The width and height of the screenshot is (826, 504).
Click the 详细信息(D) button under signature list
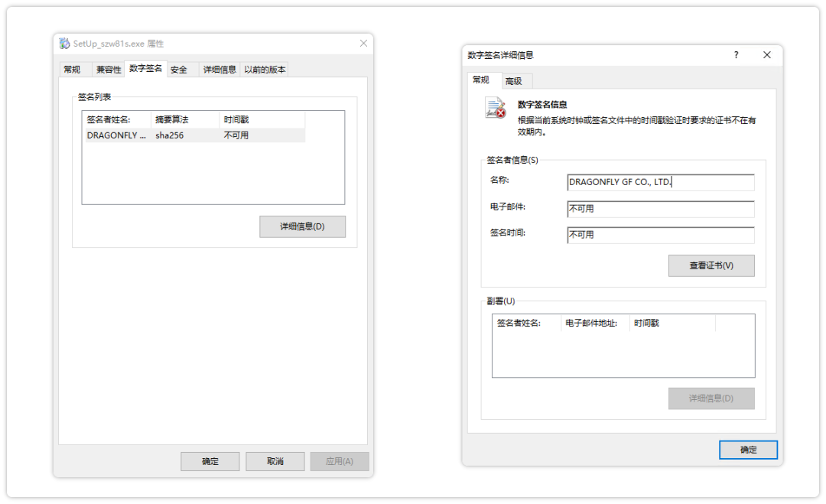pyautogui.click(x=302, y=226)
